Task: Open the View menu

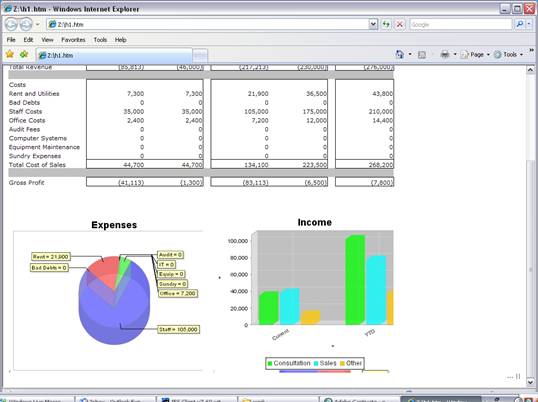Action: click(47, 40)
